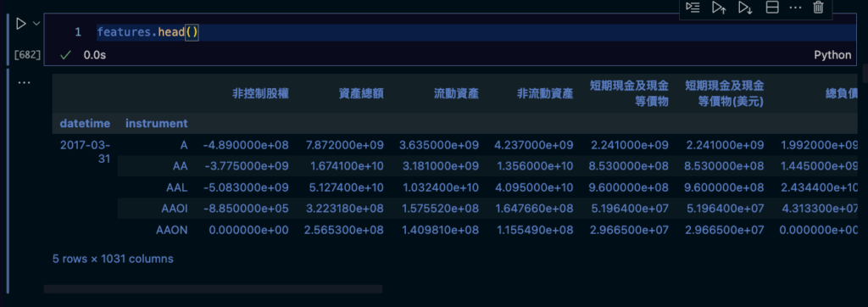
Task: Click cell value 0.000000e+00 in AAON row
Action: pyautogui.click(x=249, y=230)
